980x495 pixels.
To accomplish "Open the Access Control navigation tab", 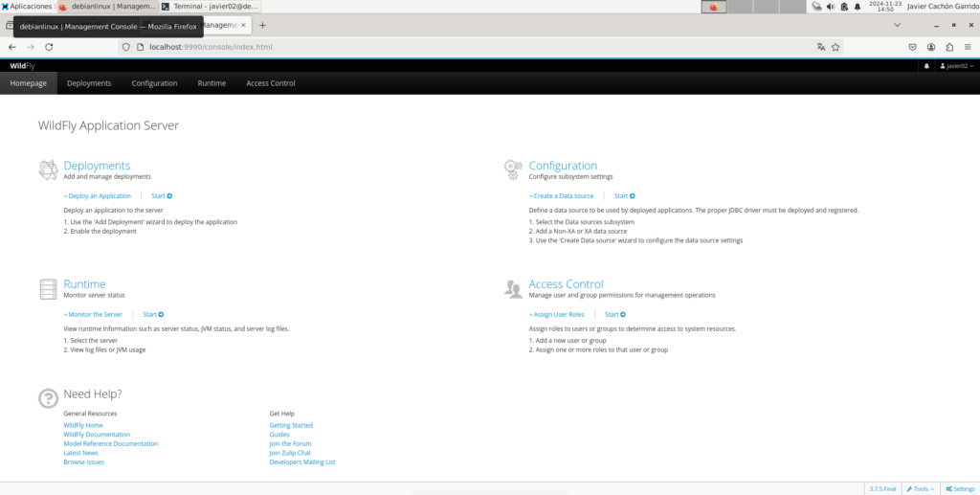I will [271, 83].
